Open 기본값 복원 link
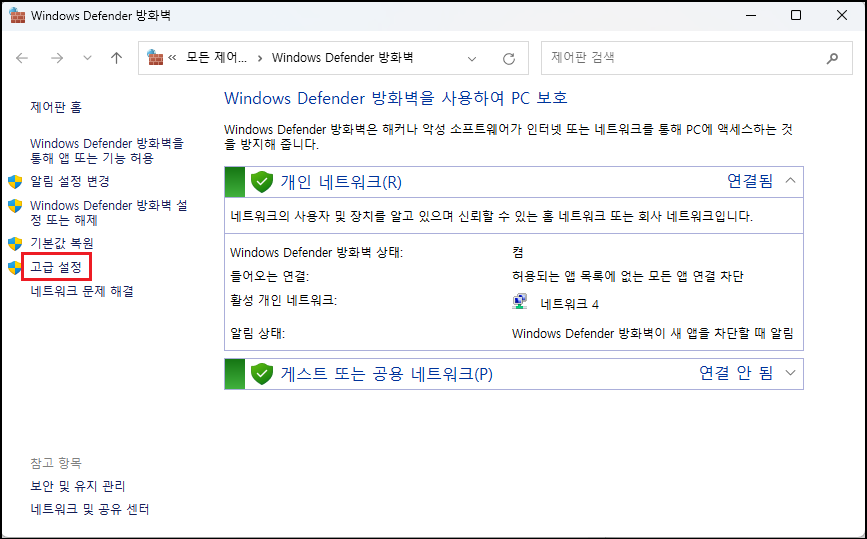 tap(61, 243)
